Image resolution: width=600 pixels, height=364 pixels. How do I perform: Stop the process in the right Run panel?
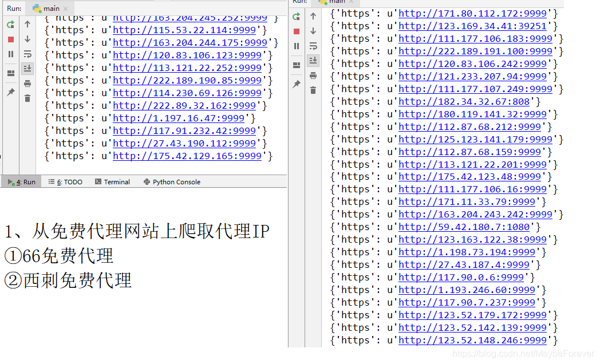point(296,31)
